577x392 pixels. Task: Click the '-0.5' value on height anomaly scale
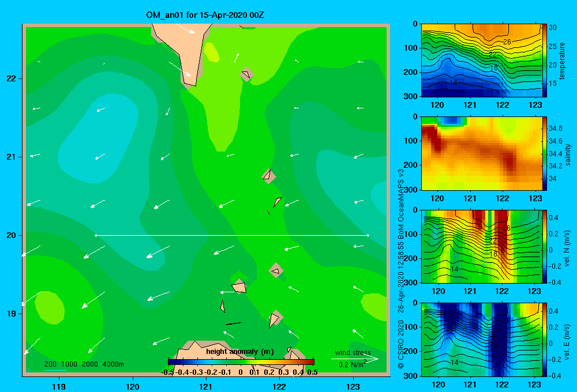[168, 372]
